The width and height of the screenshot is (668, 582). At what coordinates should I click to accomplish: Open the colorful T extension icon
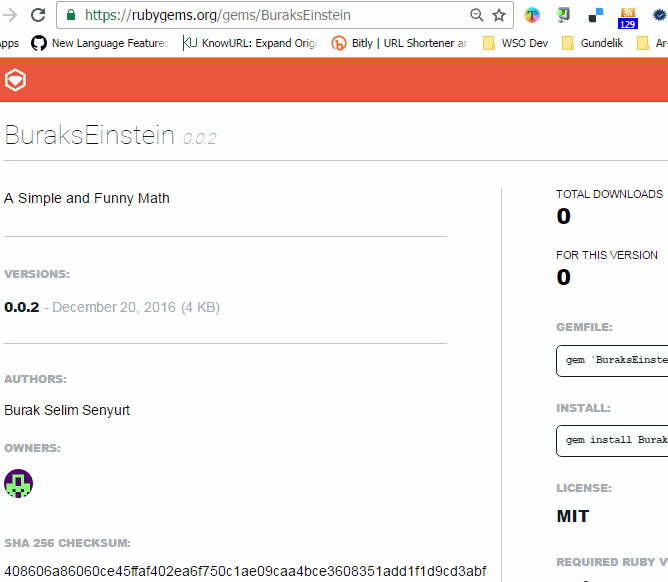point(532,15)
